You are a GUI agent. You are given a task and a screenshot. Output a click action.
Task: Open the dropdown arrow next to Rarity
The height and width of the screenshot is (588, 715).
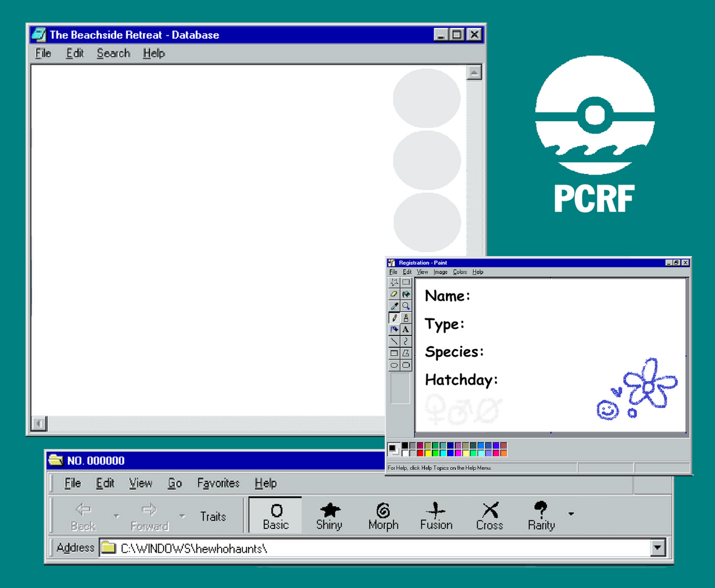[571, 514]
